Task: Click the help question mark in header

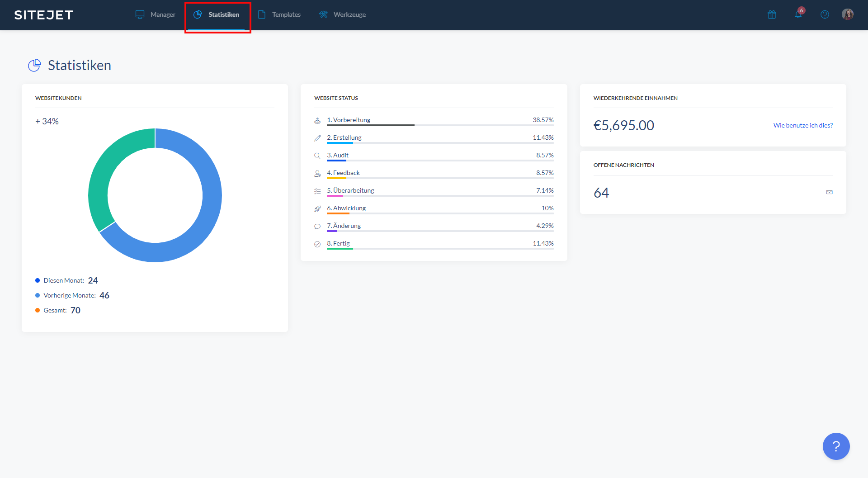Action: click(825, 14)
